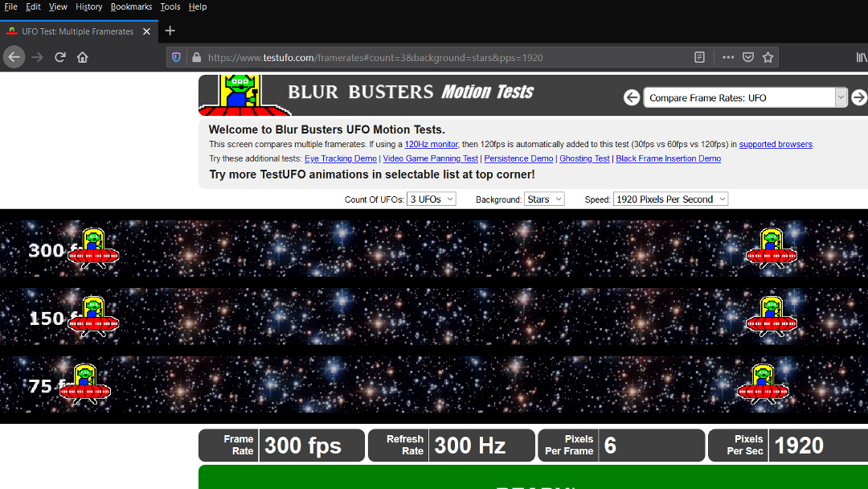Image resolution: width=868 pixels, height=489 pixels.
Task: Open page actions three-dots menu
Action: pyautogui.click(x=728, y=57)
